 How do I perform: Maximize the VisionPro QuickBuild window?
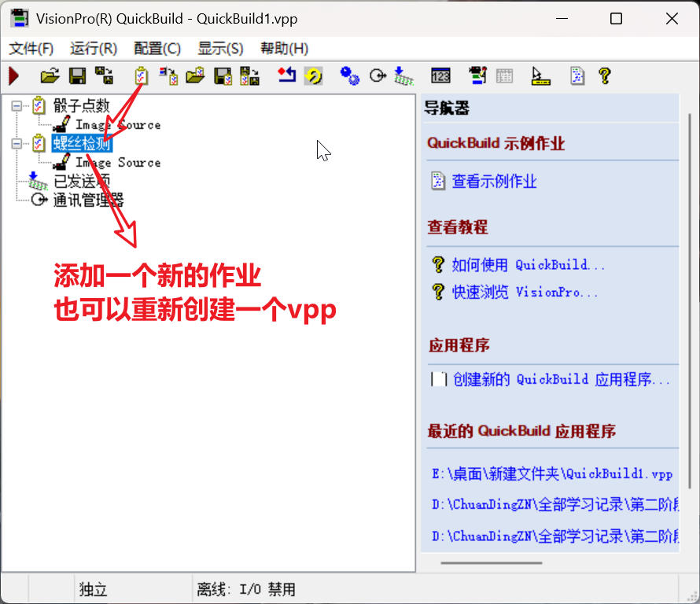[x=616, y=18]
